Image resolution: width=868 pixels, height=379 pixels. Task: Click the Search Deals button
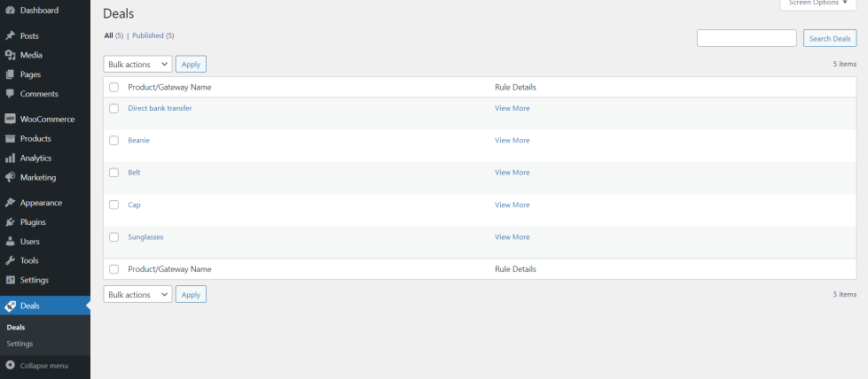pyautogui.click(x=830, y=38)
